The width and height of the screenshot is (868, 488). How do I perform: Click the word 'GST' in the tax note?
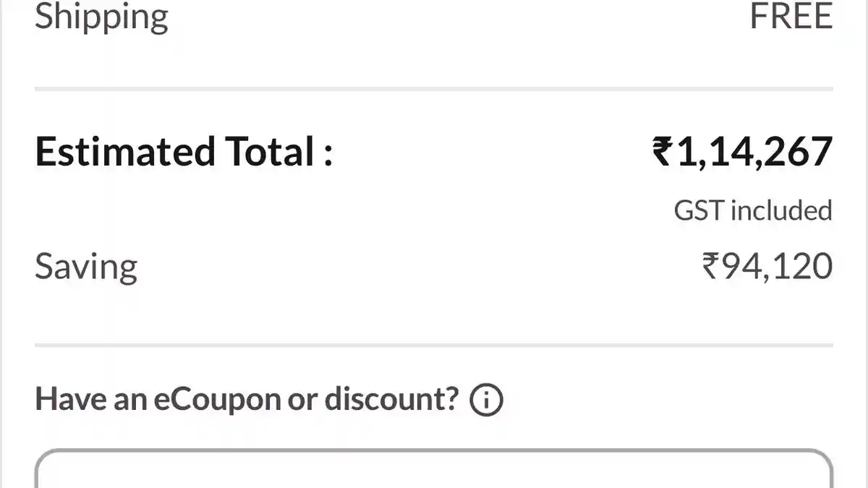pos(699,211)
